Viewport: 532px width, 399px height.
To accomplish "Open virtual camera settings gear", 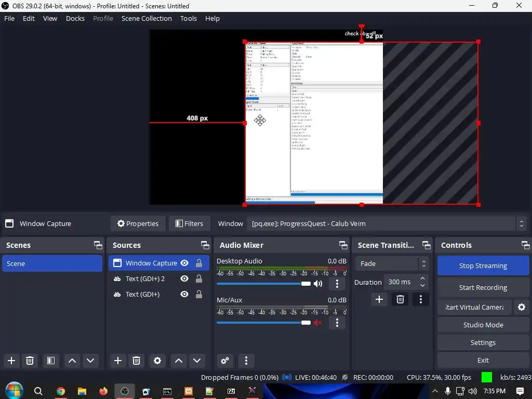I will pos(522,307).
